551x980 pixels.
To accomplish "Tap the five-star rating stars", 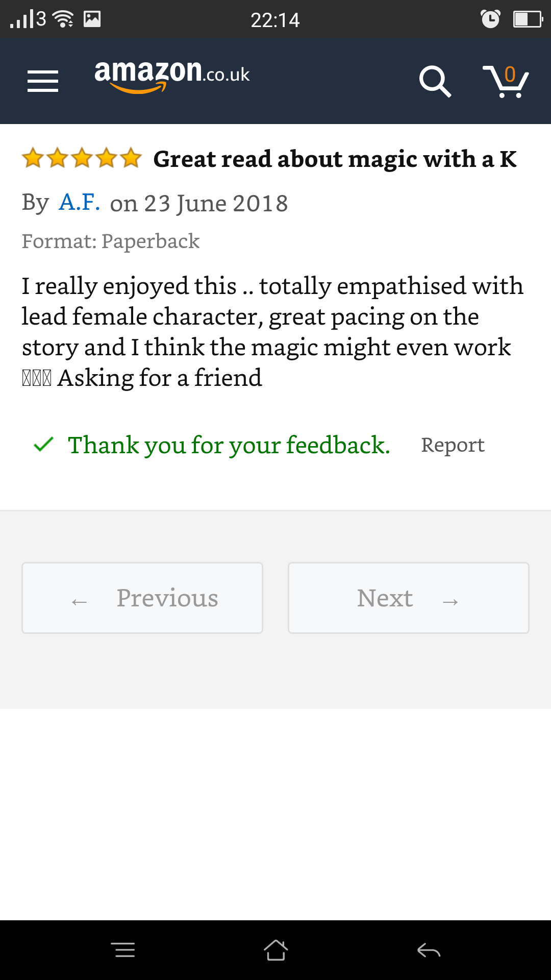I will [x=82, y=158].
